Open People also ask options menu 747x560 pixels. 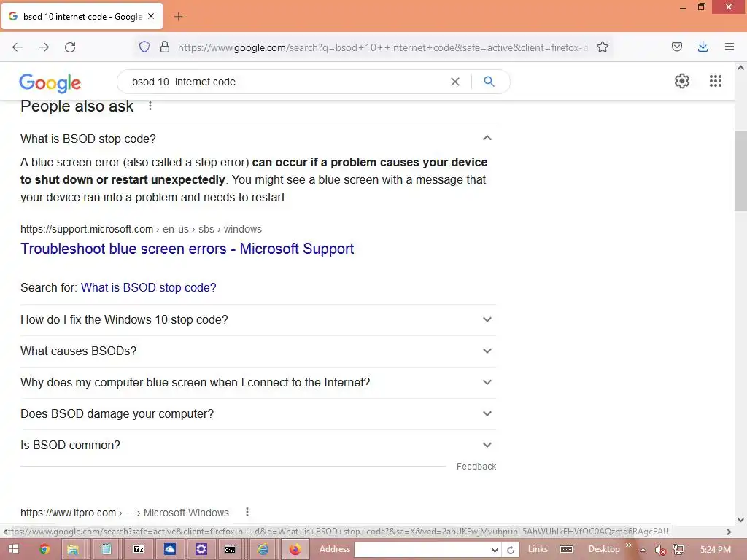point(150,106)
